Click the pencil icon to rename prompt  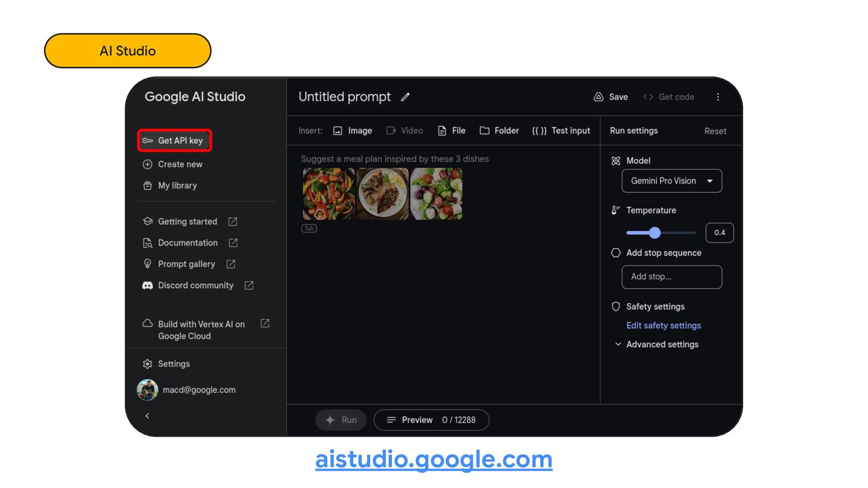point(405,97)
